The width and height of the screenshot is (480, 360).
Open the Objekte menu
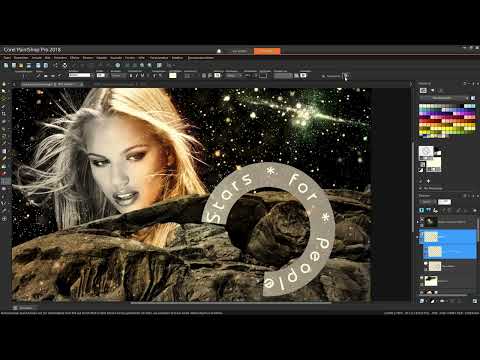pyautogui.click(x=102, y=58)
